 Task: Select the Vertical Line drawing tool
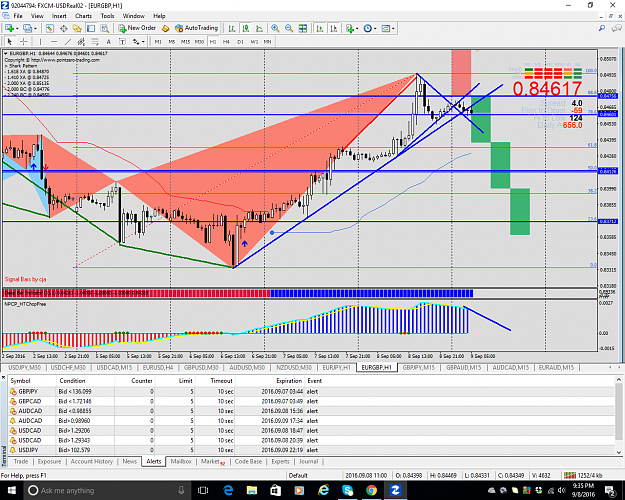tap(40, 41)
